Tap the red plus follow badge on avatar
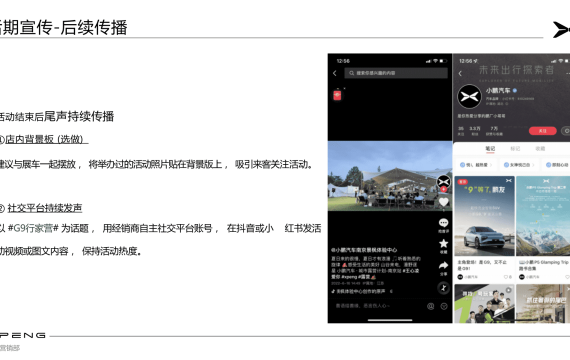The image size is (570, 360). [443, 189]
